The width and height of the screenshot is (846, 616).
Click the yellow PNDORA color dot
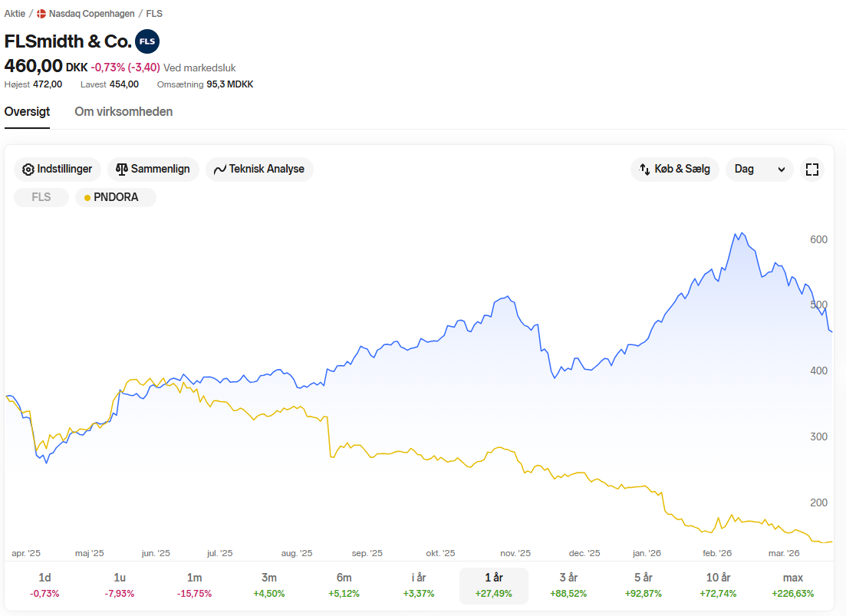[x=87, y=198]
